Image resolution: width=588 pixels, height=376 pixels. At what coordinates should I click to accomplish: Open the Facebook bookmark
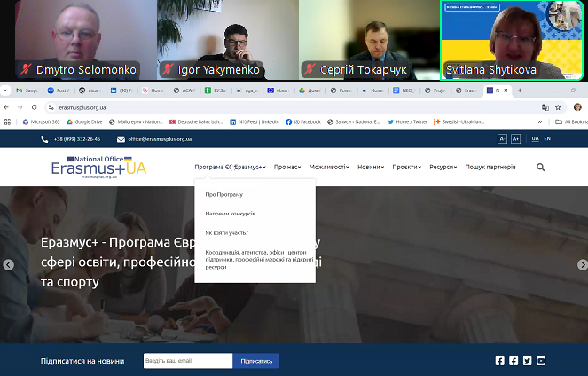click(303, 121)
